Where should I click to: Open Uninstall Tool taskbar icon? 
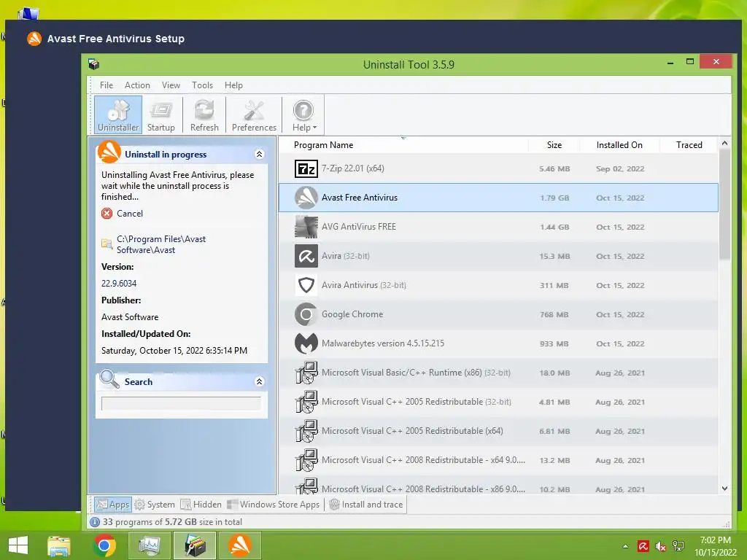click(194, 545)
